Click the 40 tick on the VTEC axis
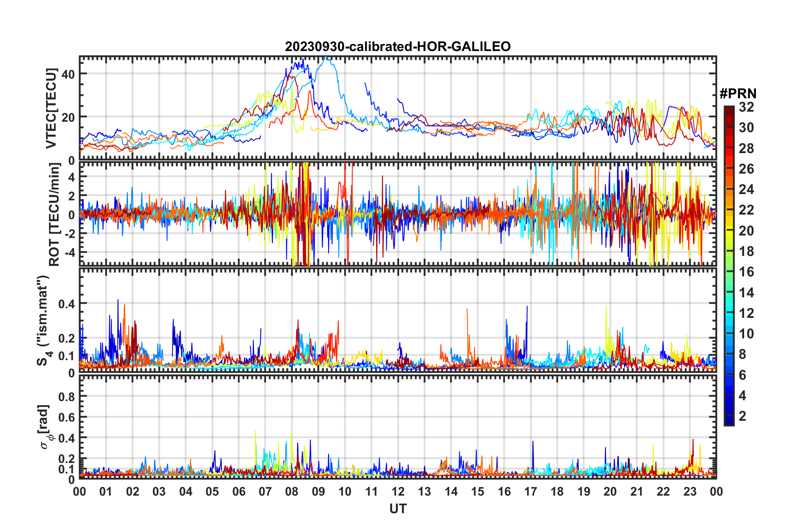Image resolution: width=796 pixels, height=532 pixels. [68, 74]
